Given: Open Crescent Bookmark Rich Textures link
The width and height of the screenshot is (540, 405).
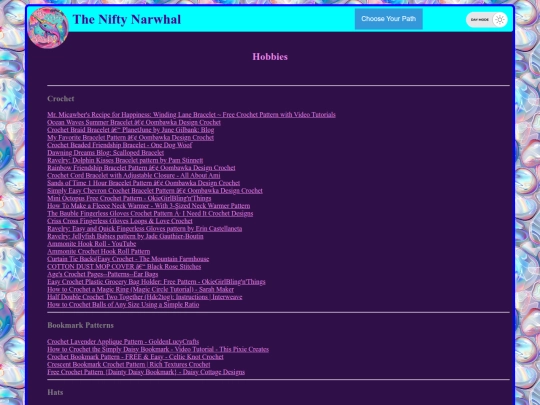Looking at the screenshot, I should 129,364.
